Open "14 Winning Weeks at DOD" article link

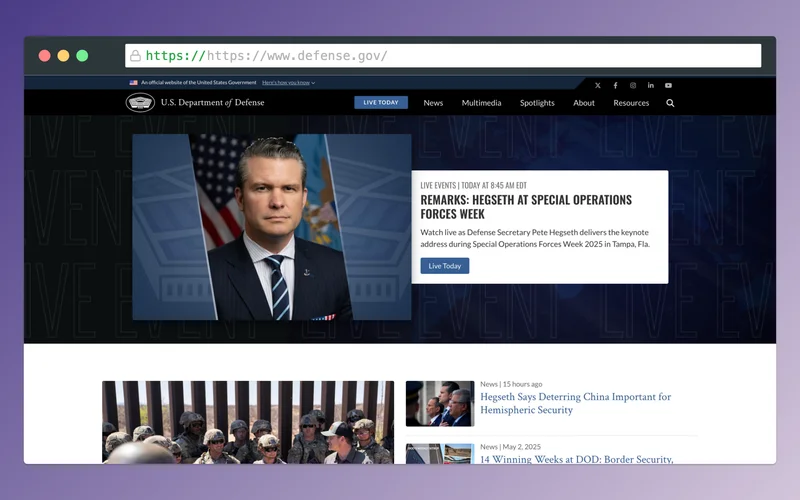click(577, 459)
